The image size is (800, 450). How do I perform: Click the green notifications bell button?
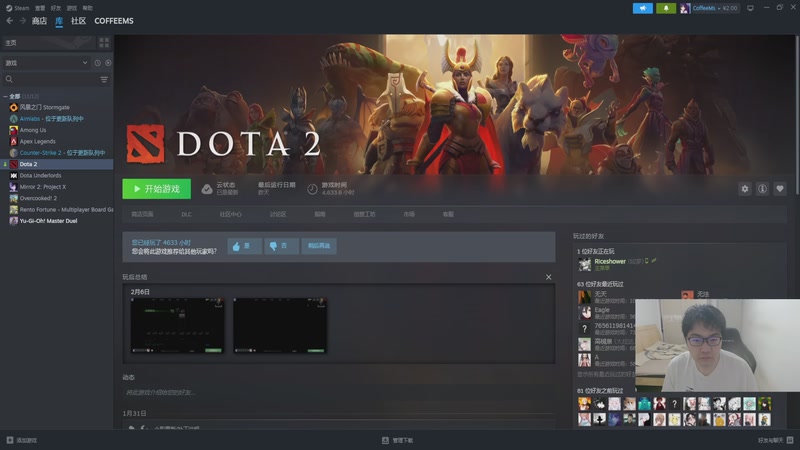(x=666, y=8)
